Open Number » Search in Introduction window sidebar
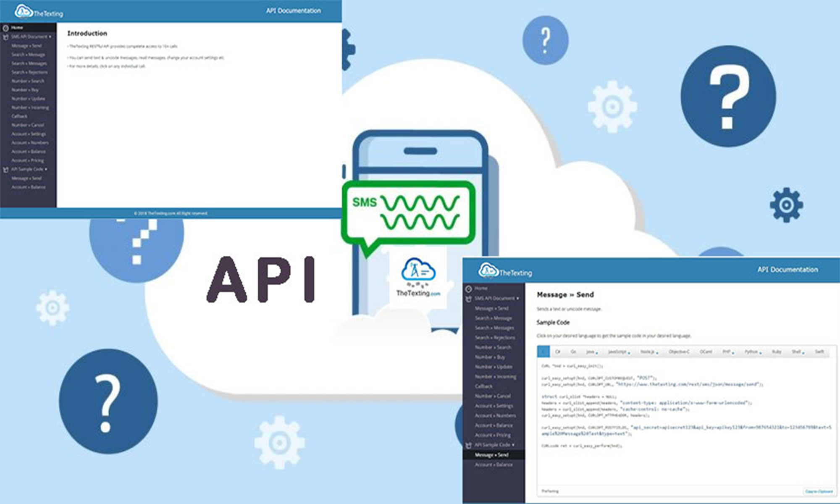This screenshot has height=504, width=840. click(x=28, y=81)
